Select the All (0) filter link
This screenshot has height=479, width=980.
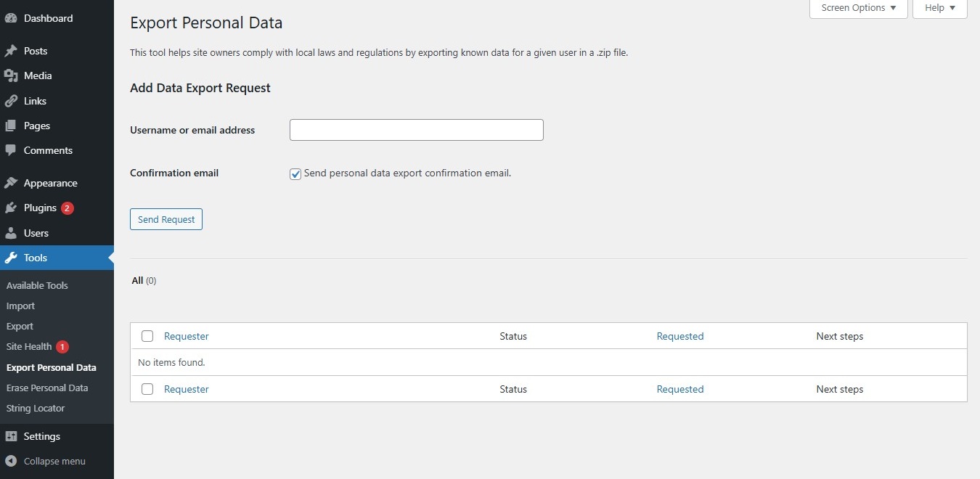pyautogui.click(x=144, y=280)
